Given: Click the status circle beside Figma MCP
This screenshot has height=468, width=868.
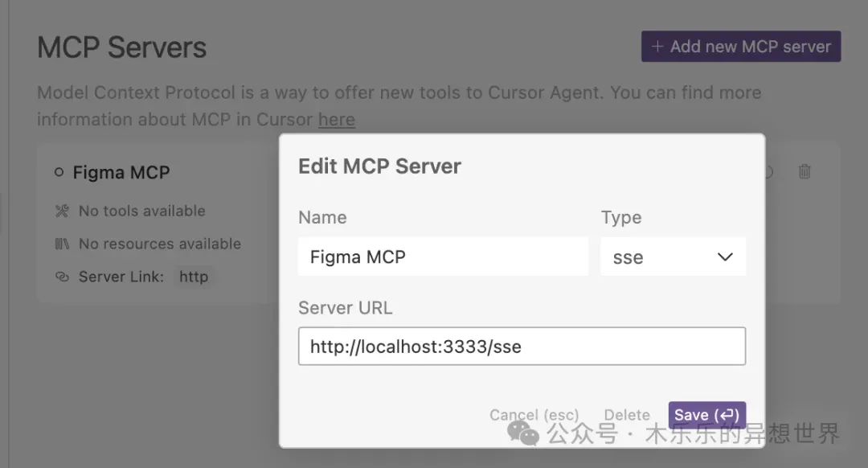Looking at the screenshot, I should (x=59, y=172).
